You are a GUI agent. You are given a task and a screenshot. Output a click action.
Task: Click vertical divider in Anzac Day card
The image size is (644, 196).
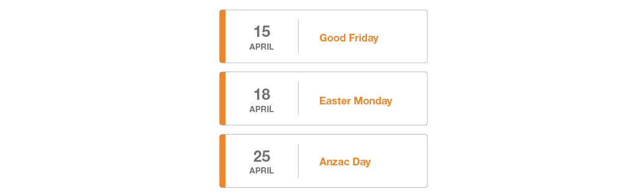coord(298,161)
